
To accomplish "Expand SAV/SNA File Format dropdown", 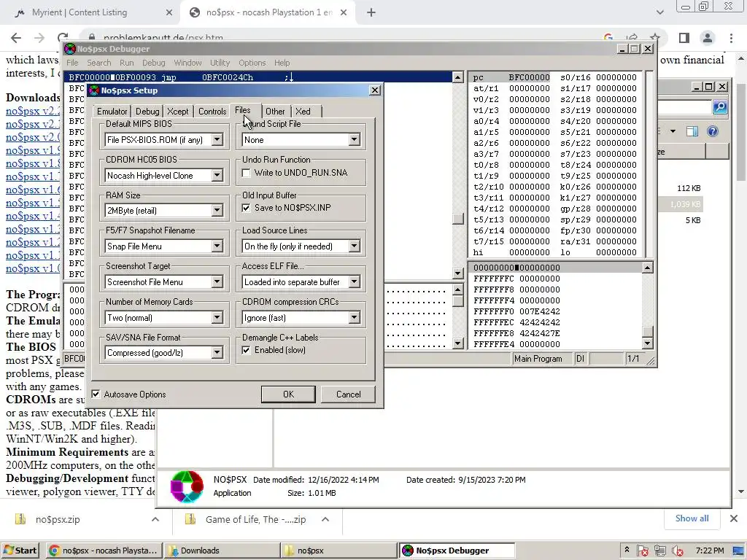I will pos(217,352).
